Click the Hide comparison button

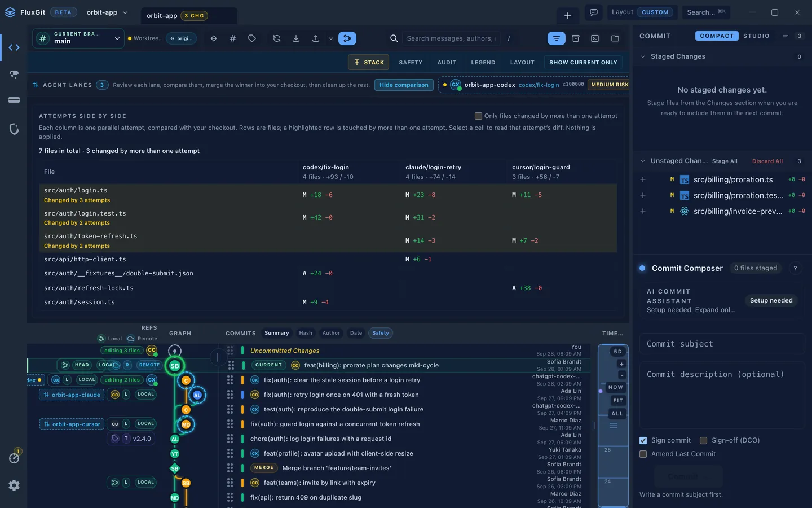[404, 85]
